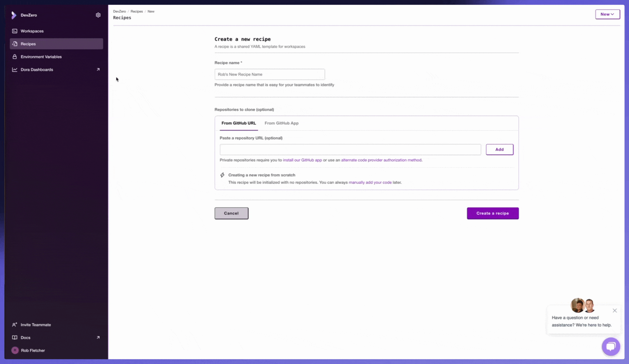
Task: Click the Dora Dashboards chart icon
Action: [x=15, y=69]
